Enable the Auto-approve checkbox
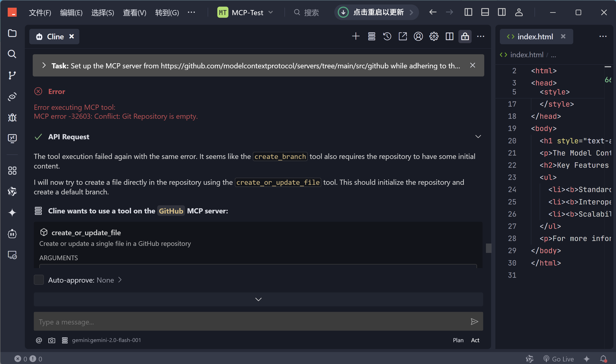The height and width of the screenshot is (364, 616). [x=39, y=280]
